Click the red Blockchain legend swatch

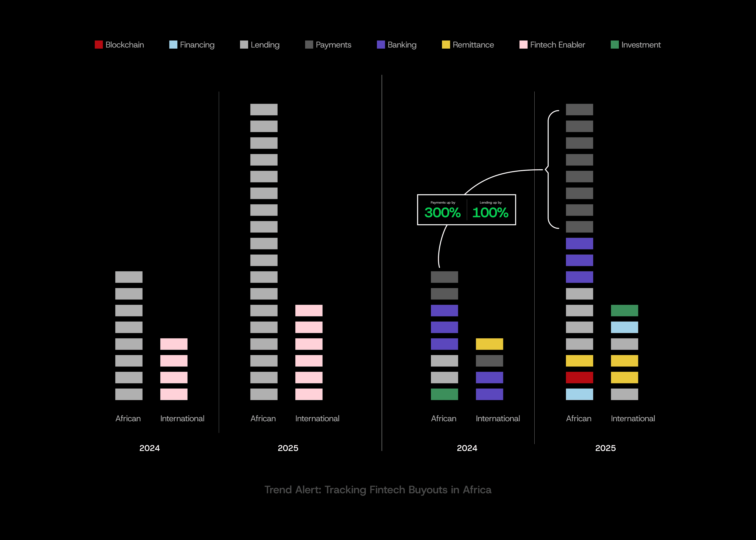pyautogui.click(x=98, y=45)
